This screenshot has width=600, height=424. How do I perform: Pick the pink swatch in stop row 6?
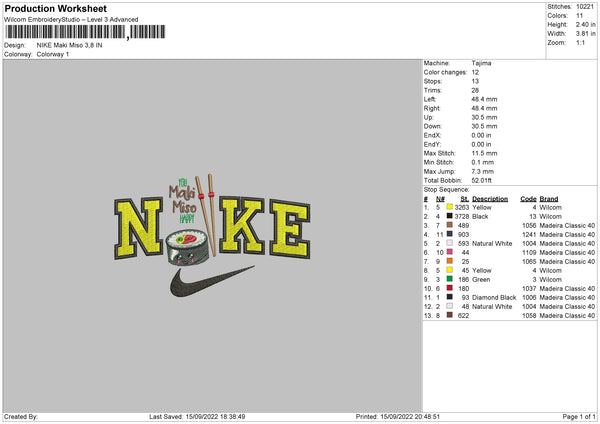coord(450,252)
